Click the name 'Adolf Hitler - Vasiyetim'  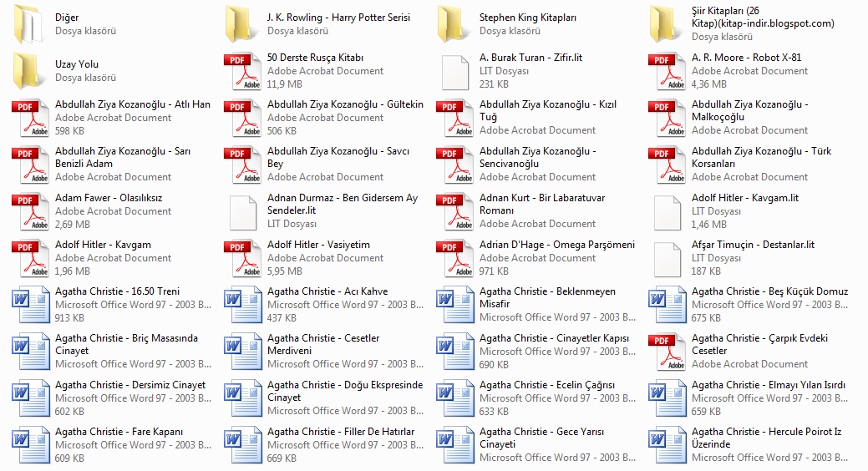click(318, 245)
